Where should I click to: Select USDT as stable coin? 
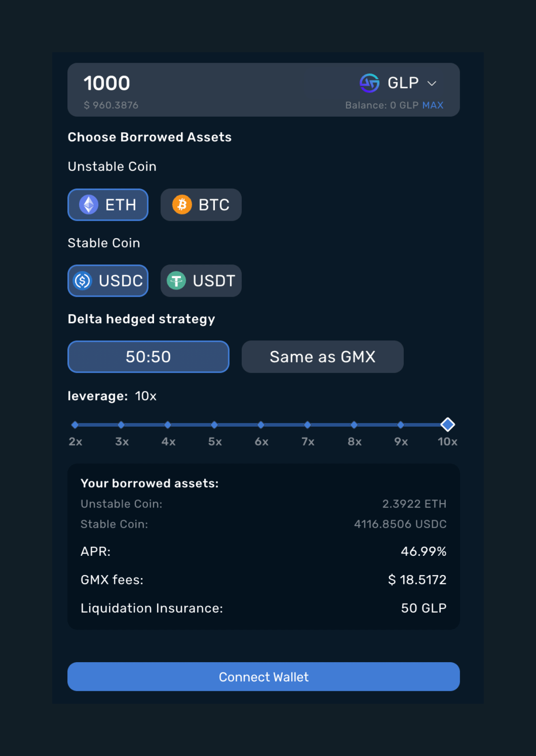(201, 281)
